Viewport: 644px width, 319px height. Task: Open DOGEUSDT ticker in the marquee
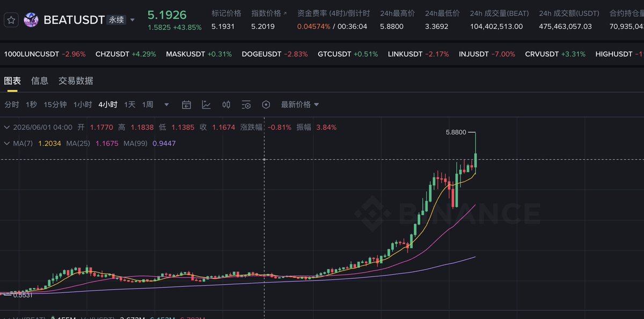[275, 54]
